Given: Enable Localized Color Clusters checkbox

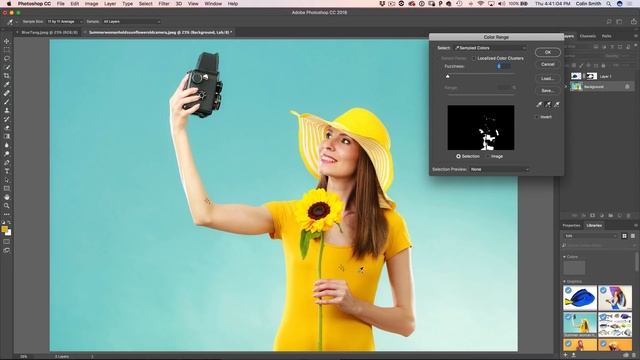Looking at the screenshot, I should 474,58.
